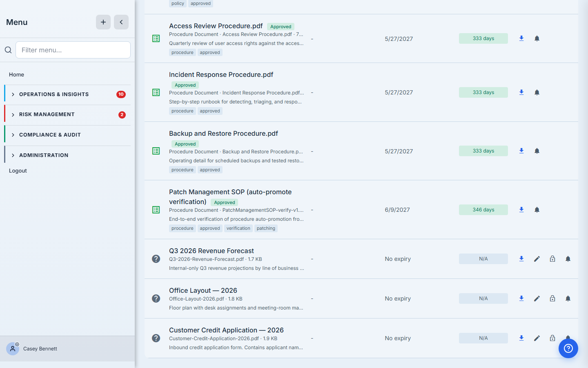588x368 pixels.
Task: Click document type icon of Incident Response Procedure
Action: pyautogui.click(x=156, y=92)
